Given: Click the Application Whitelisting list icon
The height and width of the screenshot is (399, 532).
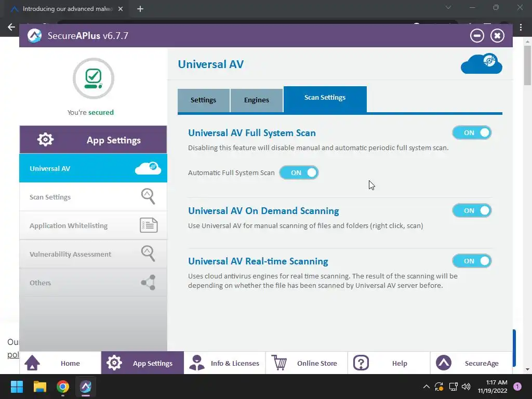Looking at the screenshot, I should [149, 225].
